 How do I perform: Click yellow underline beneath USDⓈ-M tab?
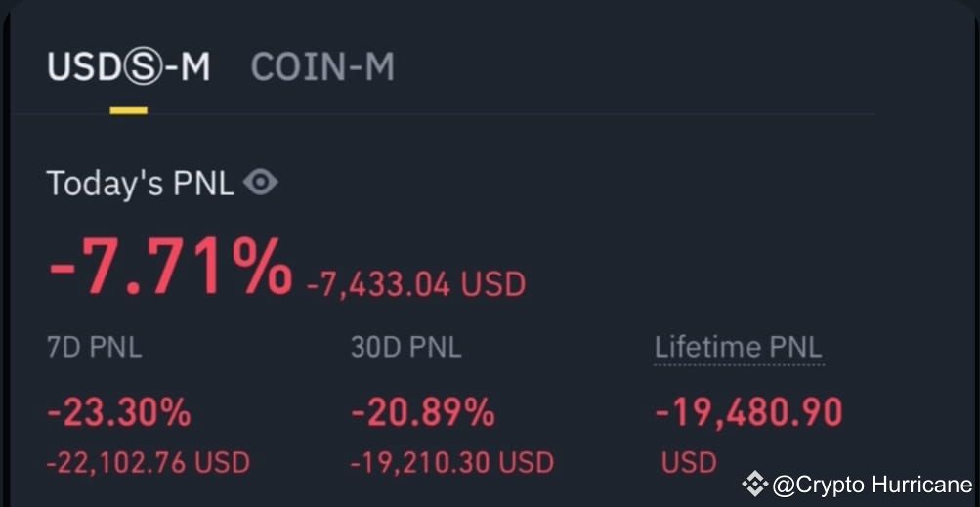click(129, 110)
